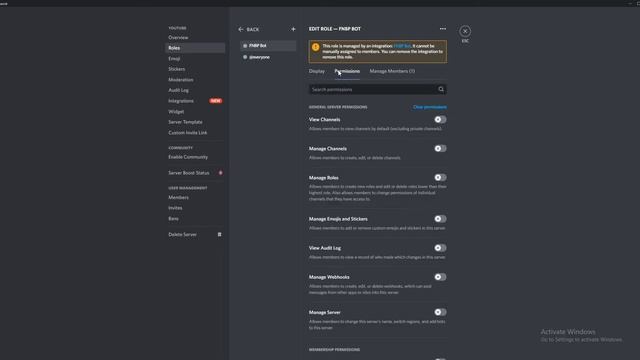Viewport: 640px width, 360px height.
Task: Open the three-dots role options menu
Action: coord(442,29)
